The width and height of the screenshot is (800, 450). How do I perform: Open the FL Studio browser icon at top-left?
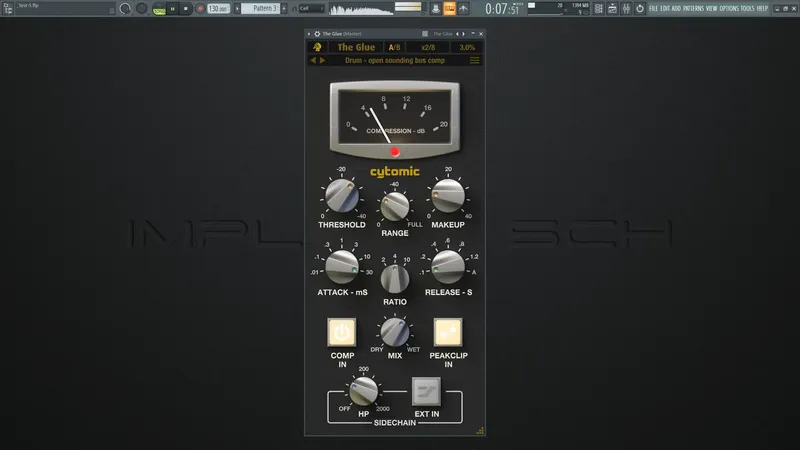(8, 8)
